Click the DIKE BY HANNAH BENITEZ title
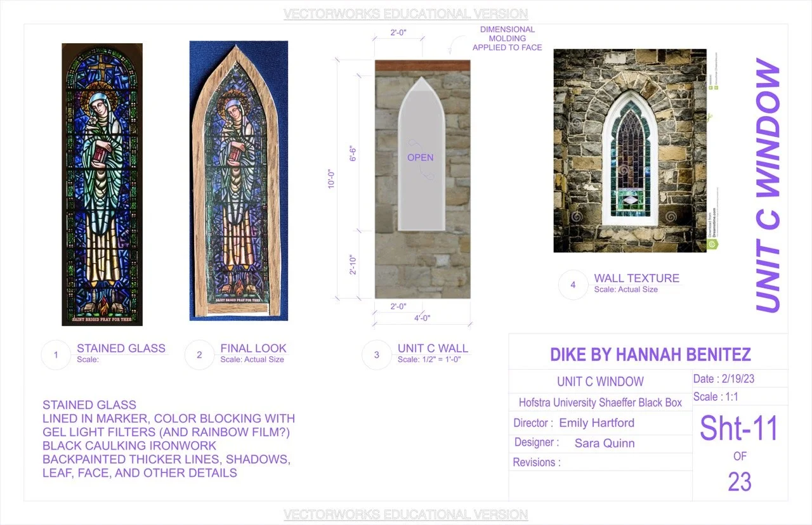 (650, 354)
